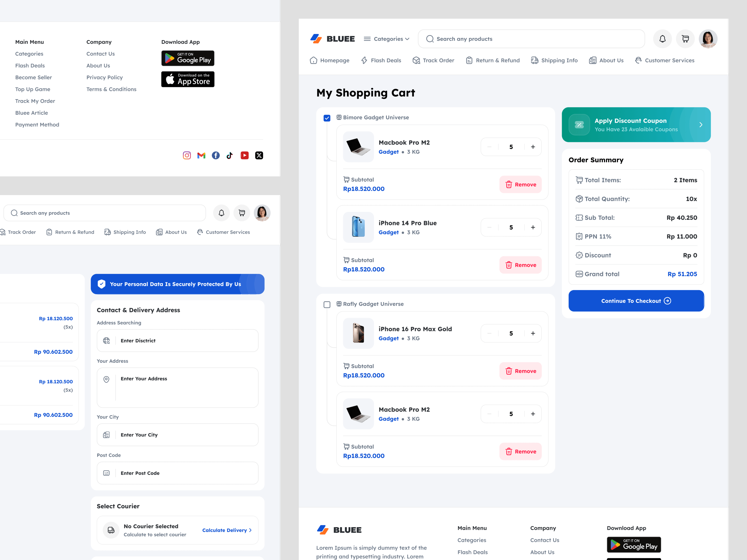The height and width of the screenshot is (560, 747).
Task: Click the X (Twitter) icon in the footer
Action: 259,155
